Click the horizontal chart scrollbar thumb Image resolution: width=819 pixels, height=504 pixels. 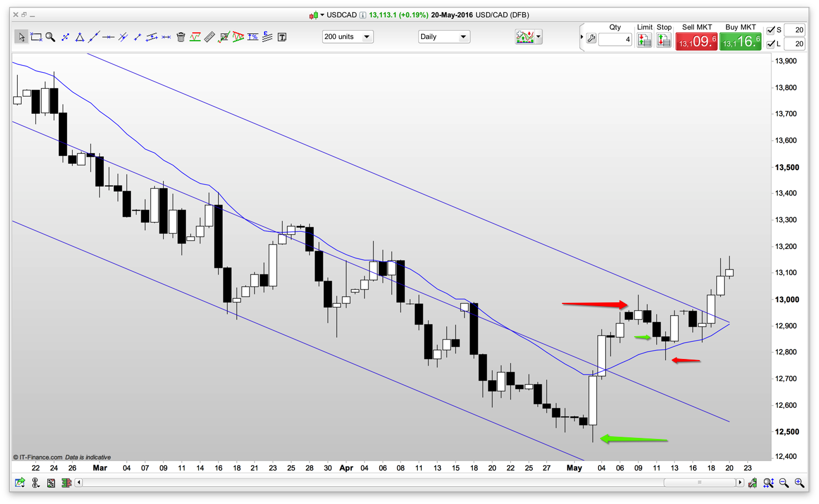pyautogui.click(x=699, y=482)
